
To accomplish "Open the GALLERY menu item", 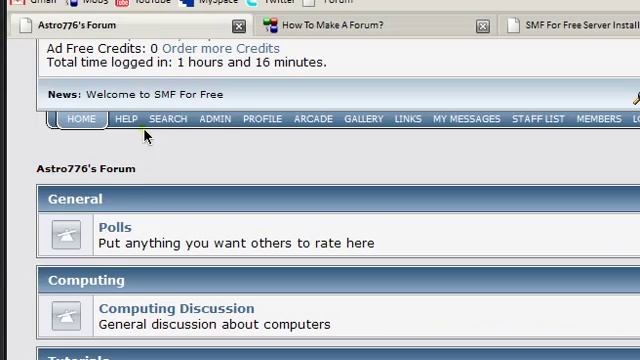I will coord(364,119).
